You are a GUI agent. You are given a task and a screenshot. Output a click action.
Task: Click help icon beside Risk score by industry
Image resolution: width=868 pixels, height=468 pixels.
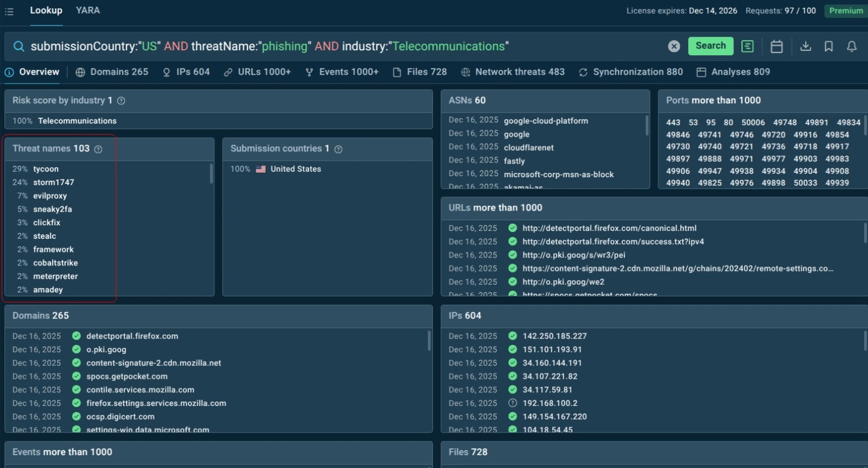[121, 100]
